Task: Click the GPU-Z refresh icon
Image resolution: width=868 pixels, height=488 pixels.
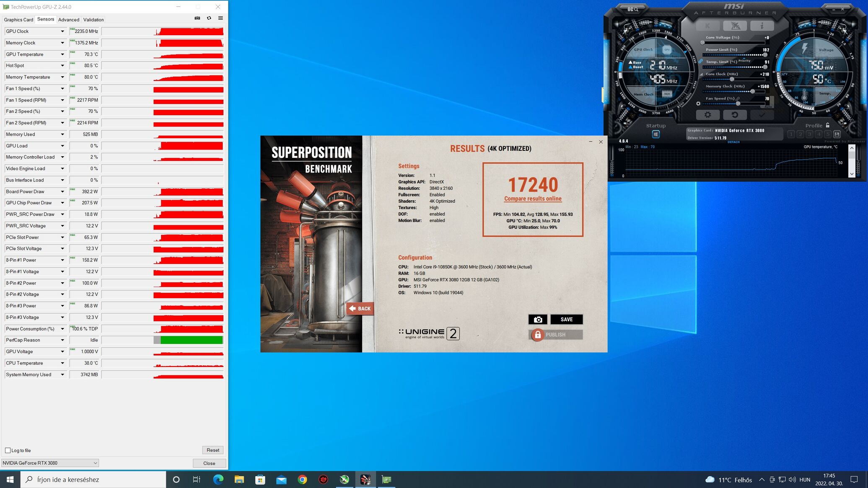Action: tap(209, 18)
